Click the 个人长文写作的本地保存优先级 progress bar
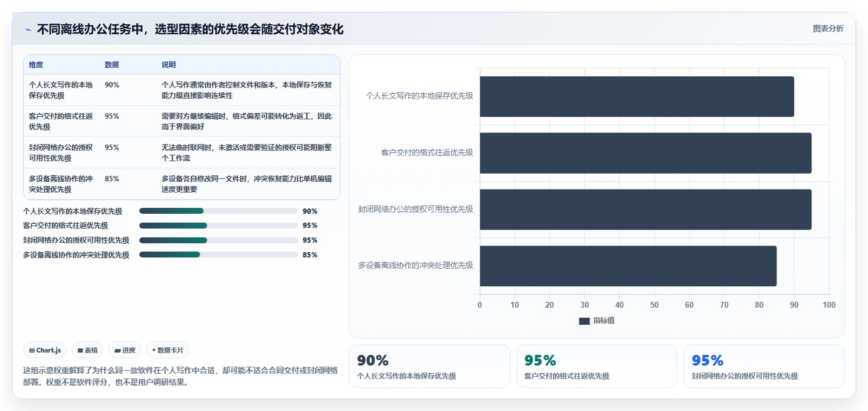The height and width of the screenshot is (411, 868). (218, 211)
